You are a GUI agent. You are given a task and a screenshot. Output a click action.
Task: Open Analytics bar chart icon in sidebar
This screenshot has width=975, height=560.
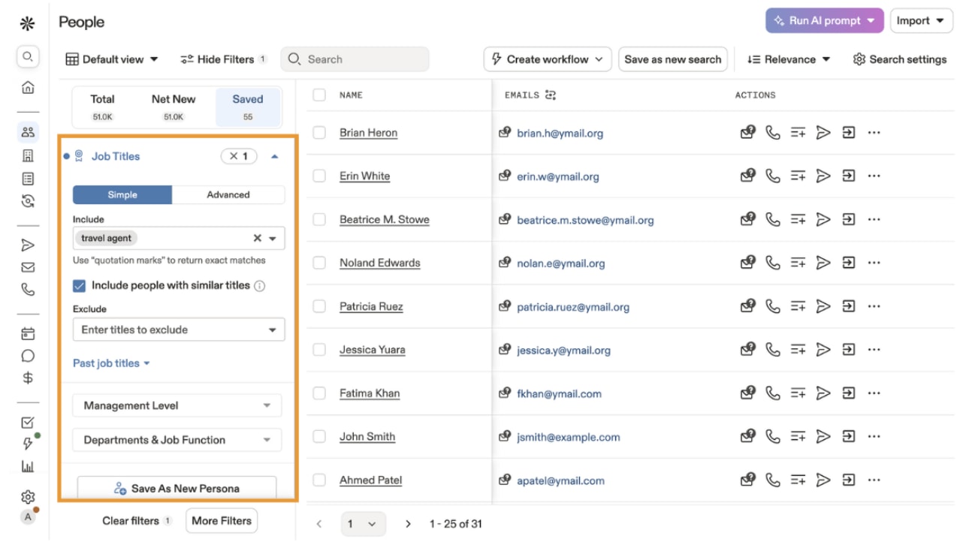pyautogui.click(x=28, y=467)
